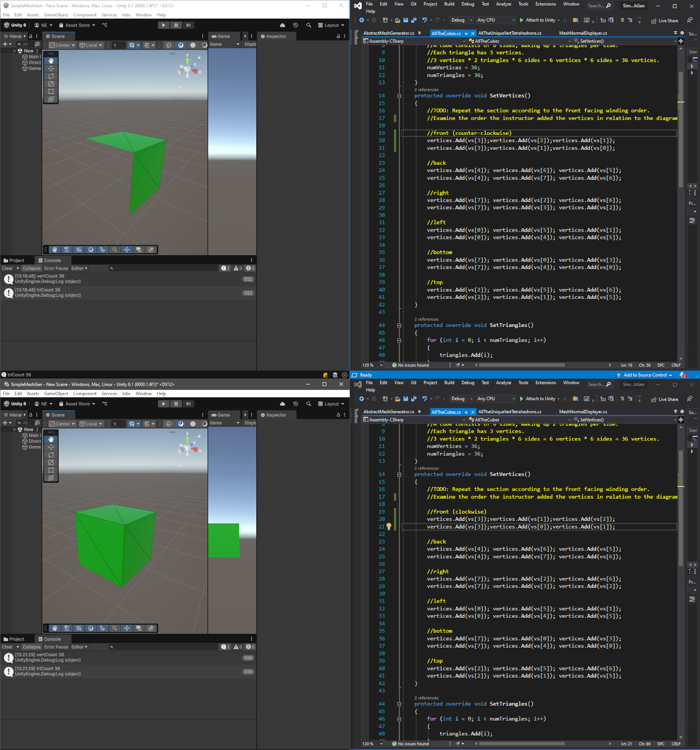
Task: Select vertCount 36 log entry in bottom Unity Console
Action: [x=128, y=658]
